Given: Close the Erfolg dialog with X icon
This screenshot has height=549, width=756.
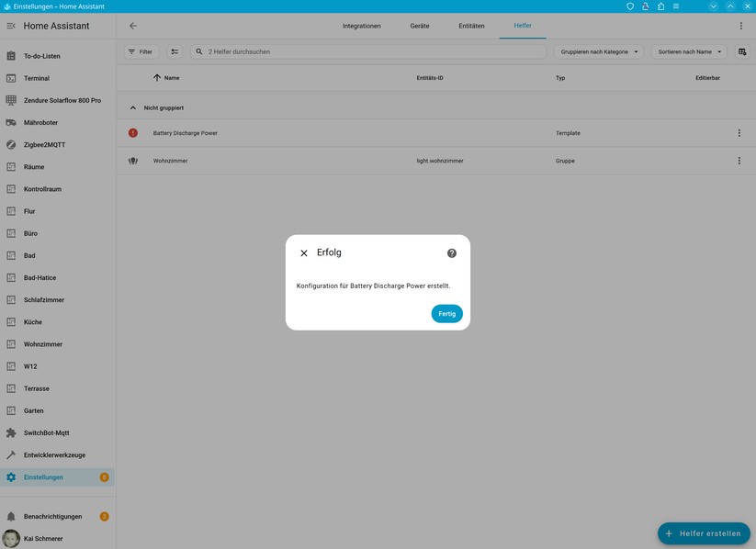Looking at the screenshot, I should coord(304,253).
